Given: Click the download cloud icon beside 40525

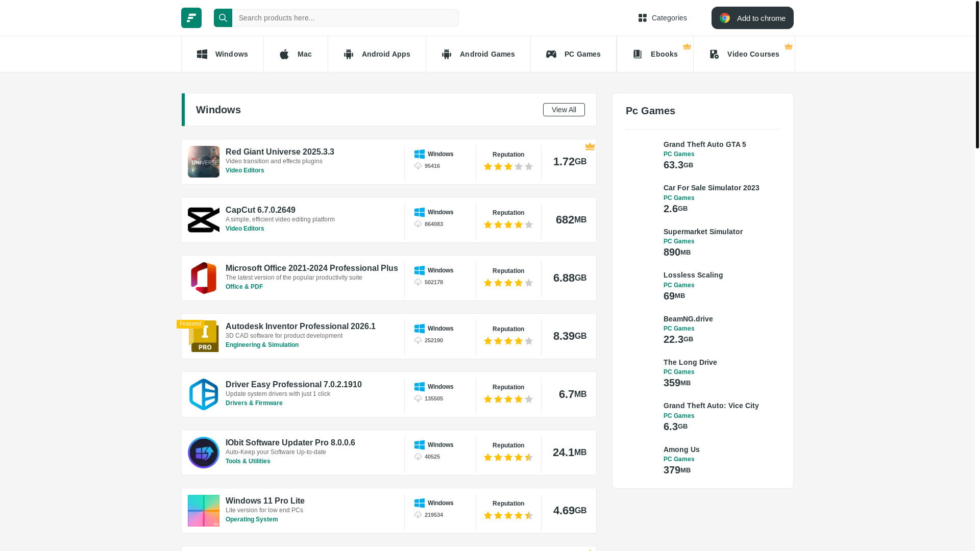Looking at the screenshot, I should pos(418,457).
